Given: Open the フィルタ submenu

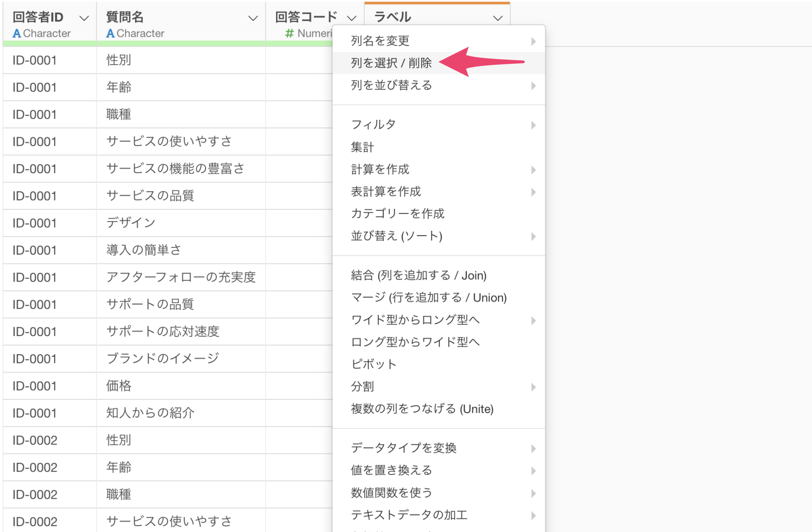Looking at the screenshot, I should click(374, 125).
